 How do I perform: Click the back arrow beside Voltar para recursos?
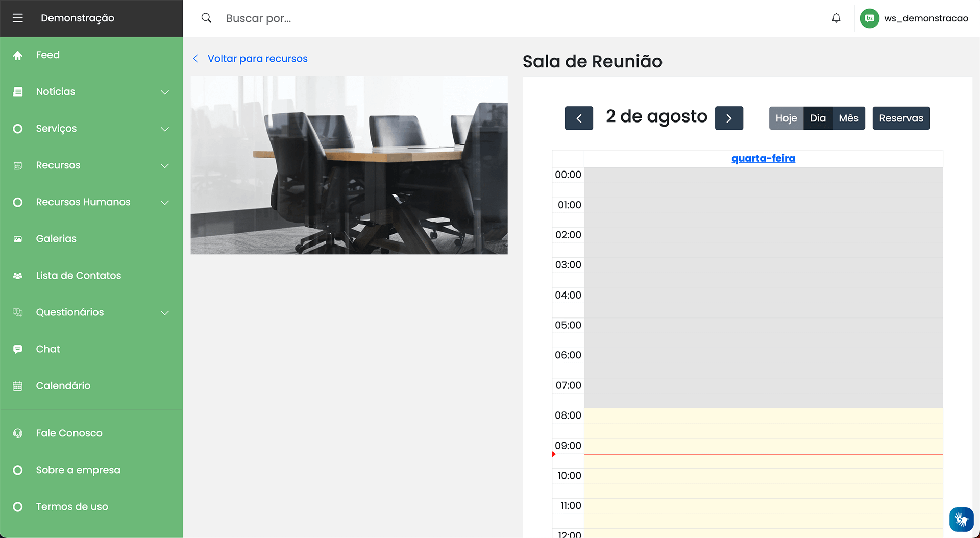tap(195, 59)
